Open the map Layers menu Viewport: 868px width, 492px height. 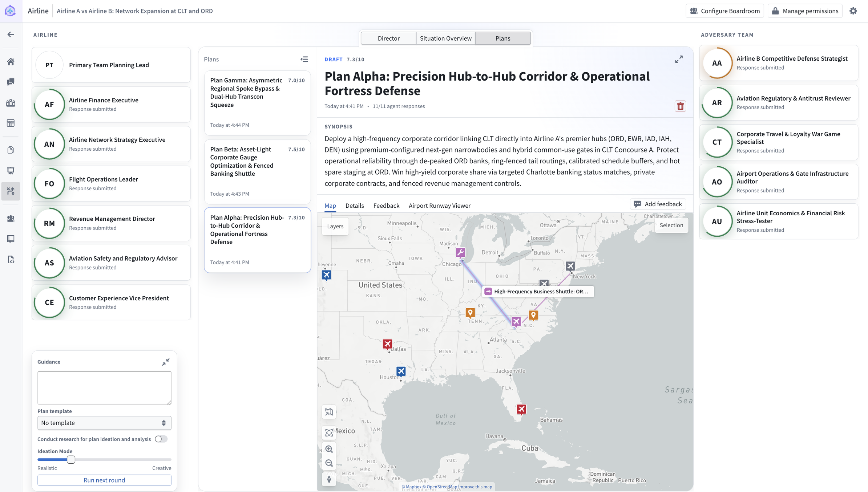[x=335, y=226]
